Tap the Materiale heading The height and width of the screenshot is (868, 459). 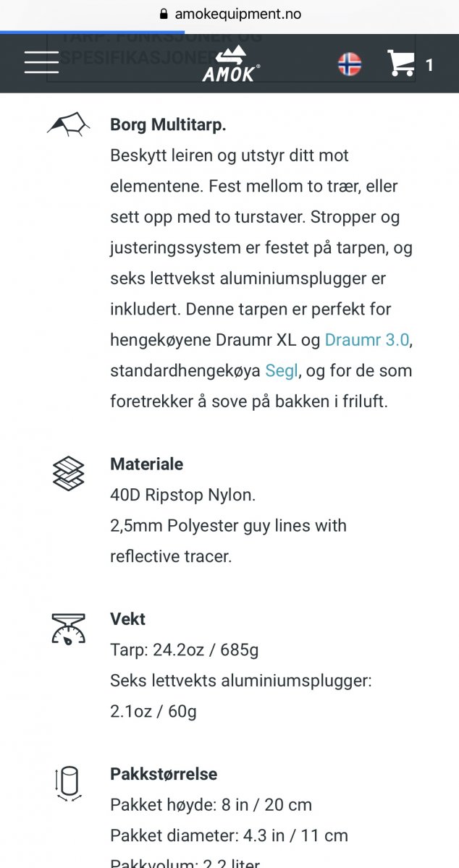tap(146, 464)
